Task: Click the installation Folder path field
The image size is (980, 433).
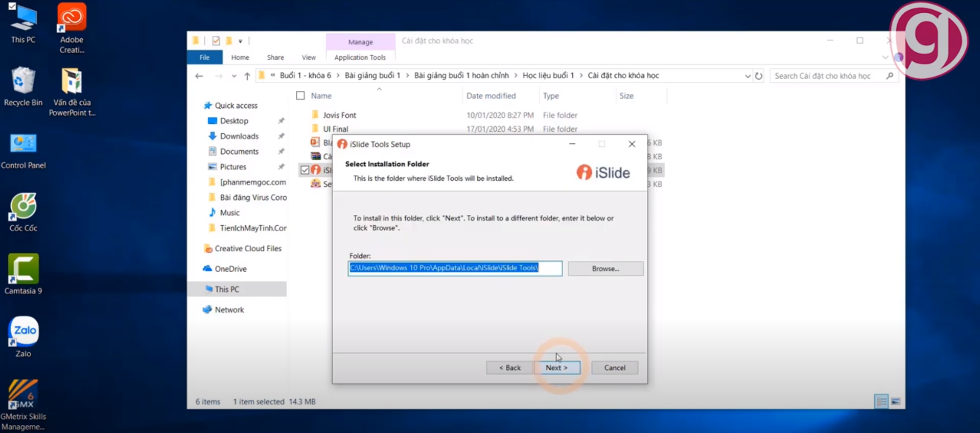Action: point(455,268)
